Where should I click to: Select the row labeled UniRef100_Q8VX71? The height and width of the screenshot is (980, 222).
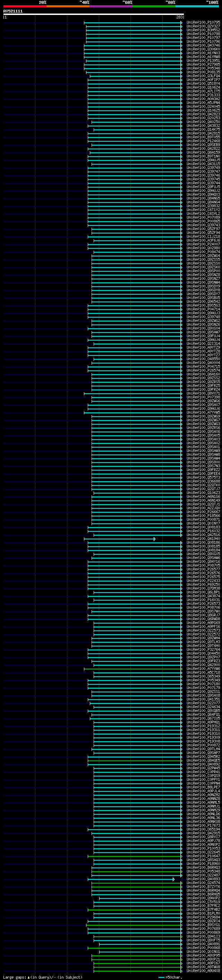click(x=203, y=394)
